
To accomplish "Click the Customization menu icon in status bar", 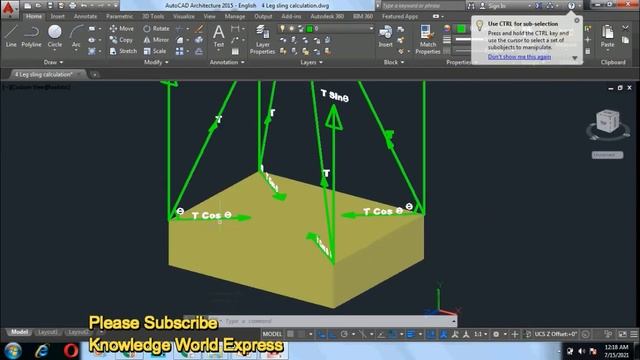I will coord(634,334).
